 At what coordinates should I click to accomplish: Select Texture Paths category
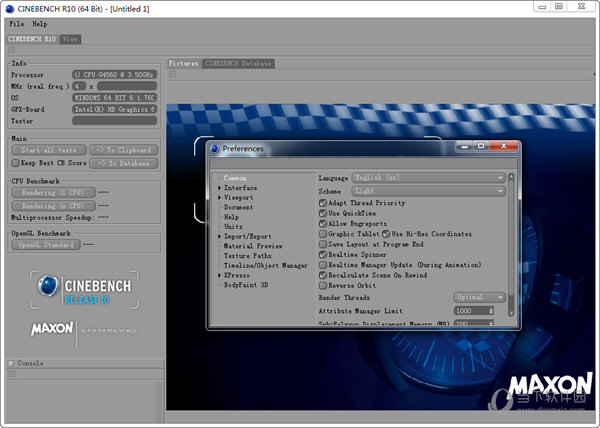click(x=248, y=256)
